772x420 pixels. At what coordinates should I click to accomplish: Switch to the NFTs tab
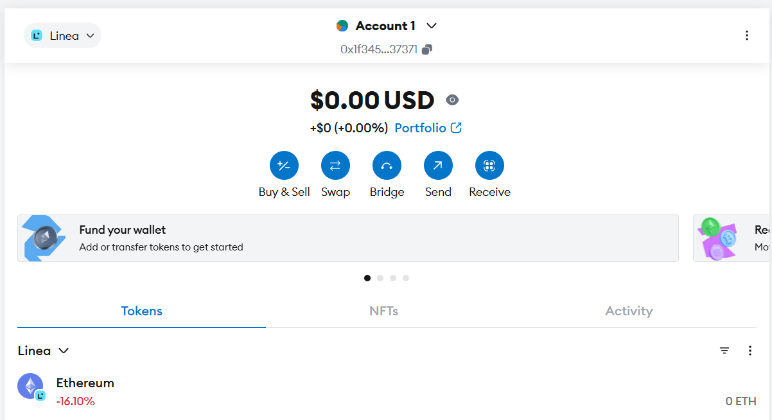[x=384, y=311]
